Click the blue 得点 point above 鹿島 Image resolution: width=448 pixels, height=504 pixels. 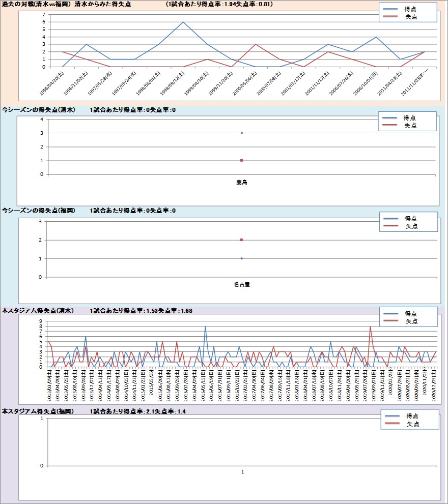click(x=241, y=133)
